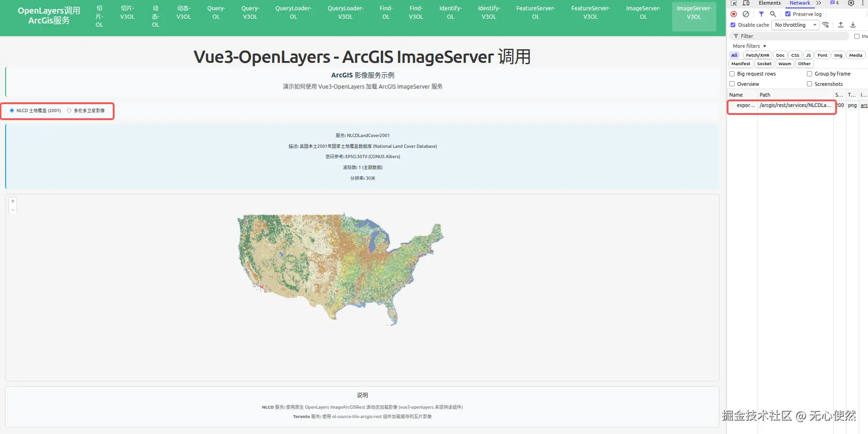Show more DevTools tabs chevron
The width and height of the screenshot is (868, 434).
(819, 3)
